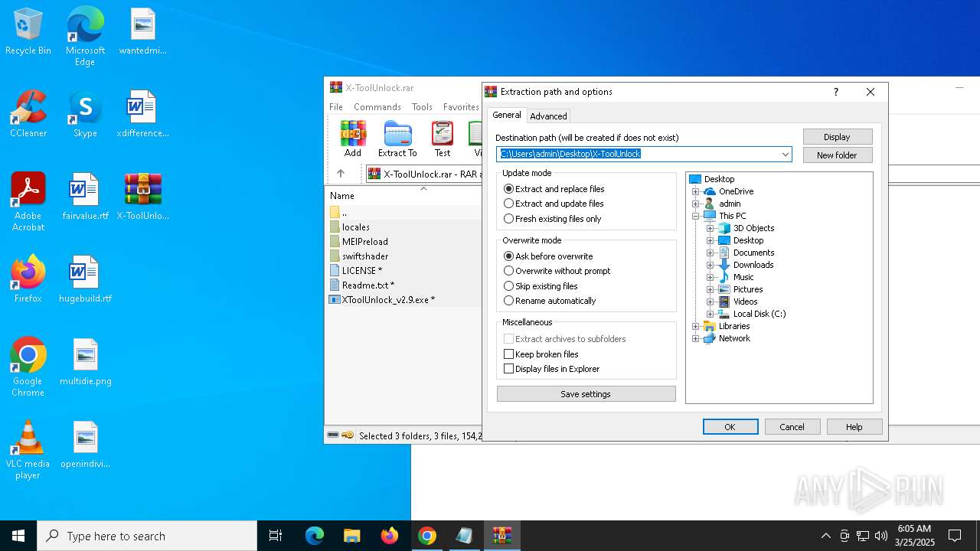Click the up-one-level arrow in WinRAR

tap(341, 174)
